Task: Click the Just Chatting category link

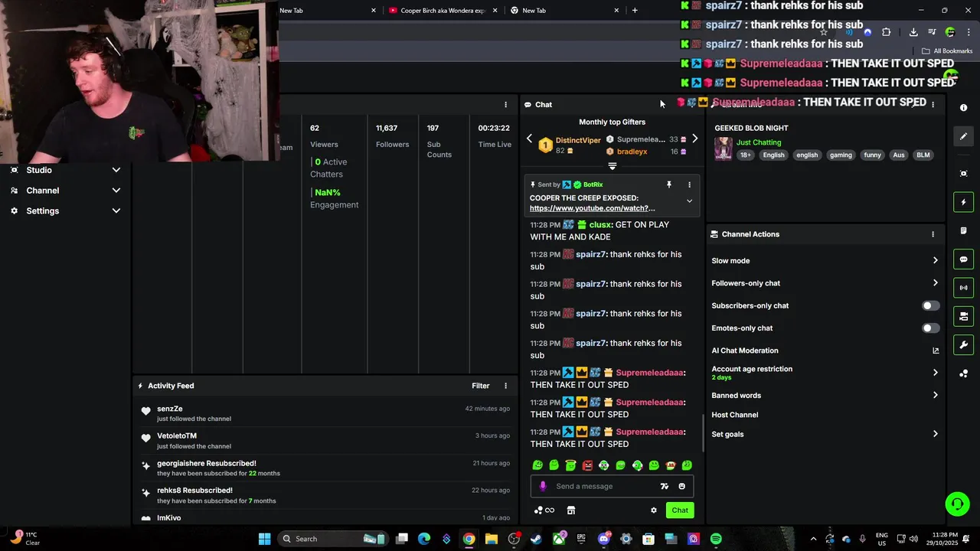Action: (759, 142)
